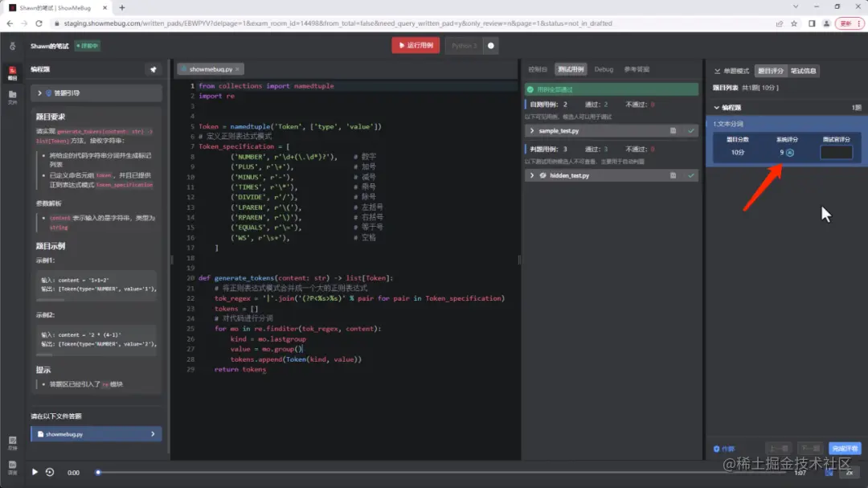Click the red run test cases button
Viewport: 868px width, 488px height.
[x=416, y=45]
